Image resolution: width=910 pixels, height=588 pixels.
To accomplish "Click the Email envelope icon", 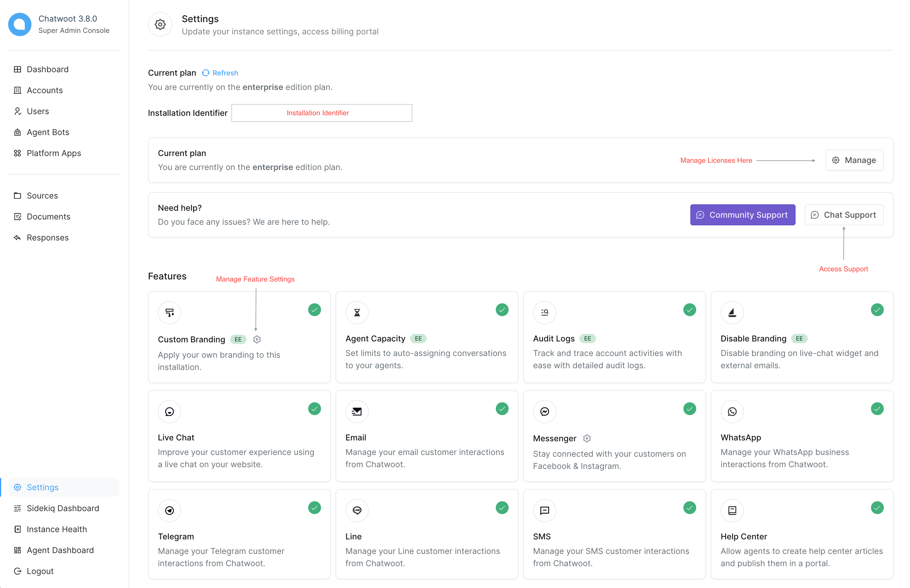I will pos(357,412).
